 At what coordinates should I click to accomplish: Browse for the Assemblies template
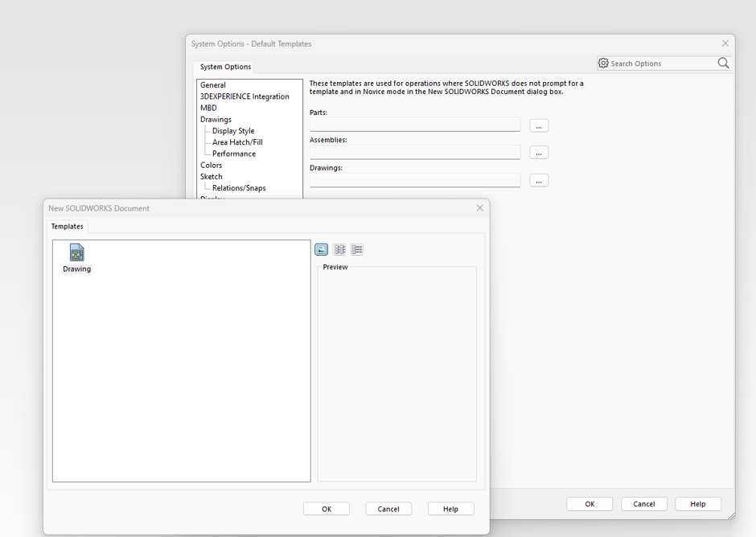pos(539,153)
